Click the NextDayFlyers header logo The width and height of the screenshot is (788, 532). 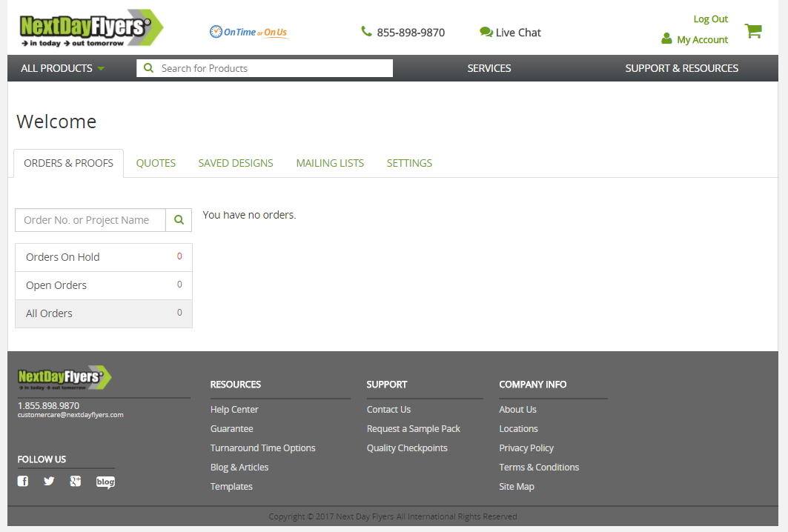91,29
